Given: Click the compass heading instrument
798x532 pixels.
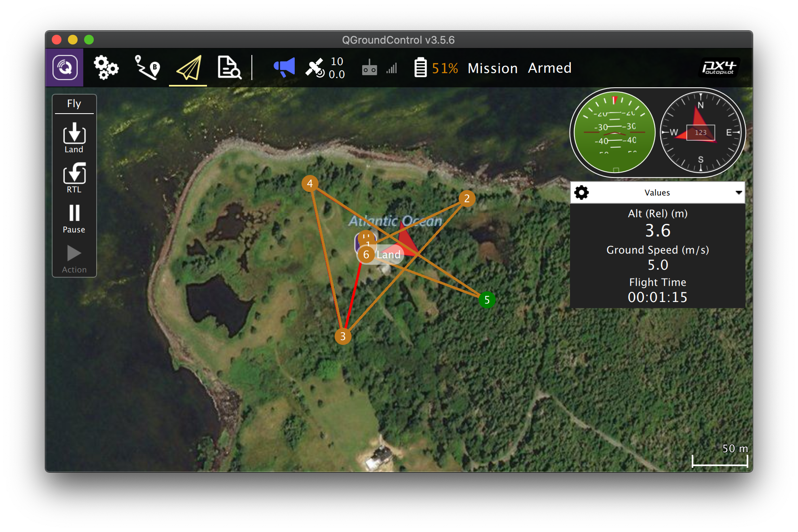Looking at the screenshot, I should pyautogui.click(x=701, y=132).
